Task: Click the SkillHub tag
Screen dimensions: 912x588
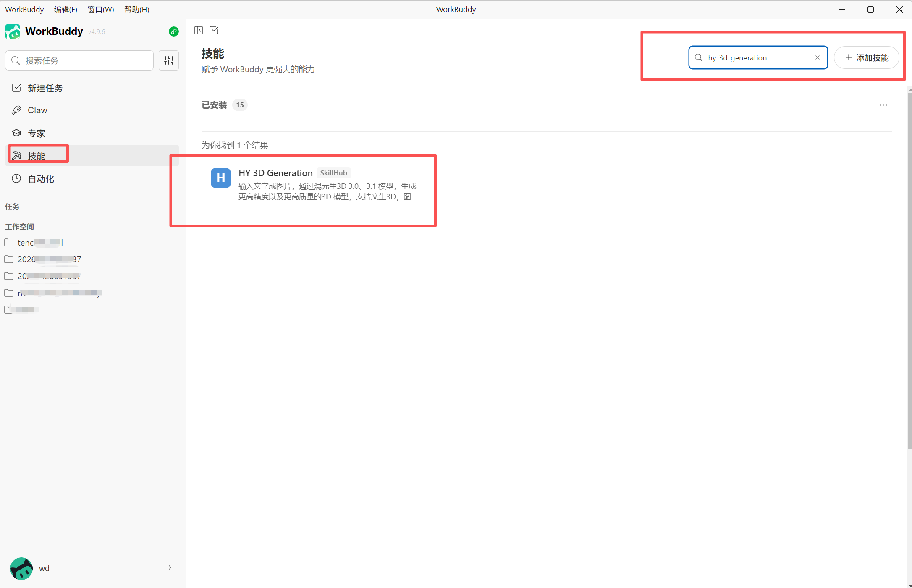Action: pos(334,173)
